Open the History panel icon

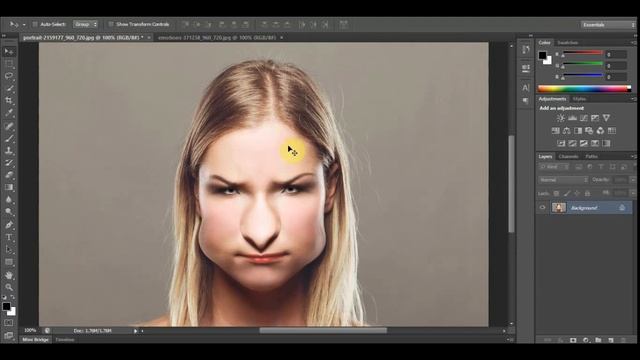[x=526, y=50]
